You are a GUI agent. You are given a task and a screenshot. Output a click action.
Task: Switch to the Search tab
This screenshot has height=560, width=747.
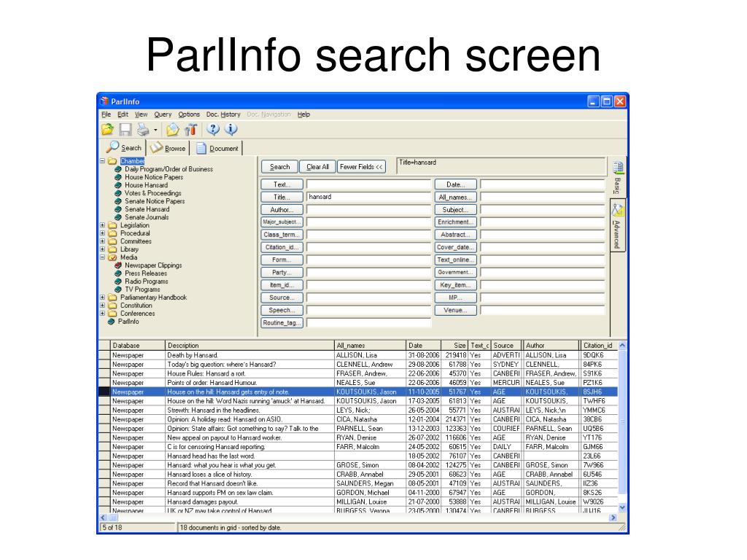pyautogui.click(x=123, y=147)
